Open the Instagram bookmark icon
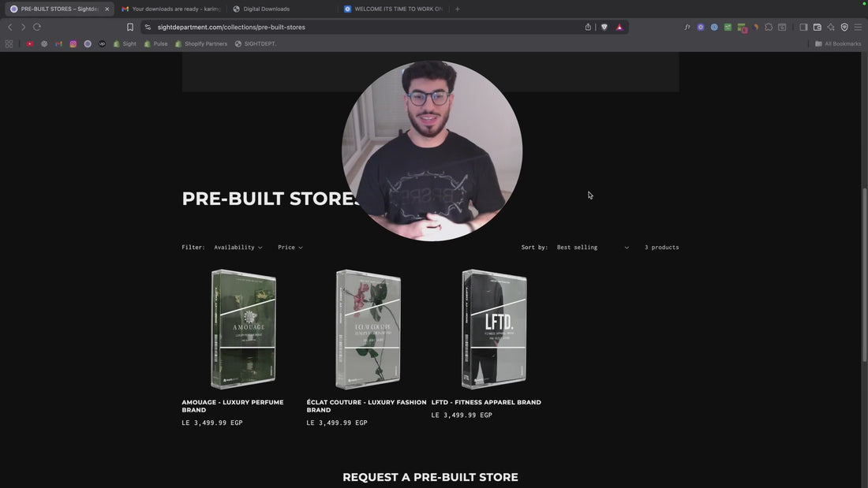Image resolution: width=868 pixels, height=488 pixels. (x=73, y=44)
